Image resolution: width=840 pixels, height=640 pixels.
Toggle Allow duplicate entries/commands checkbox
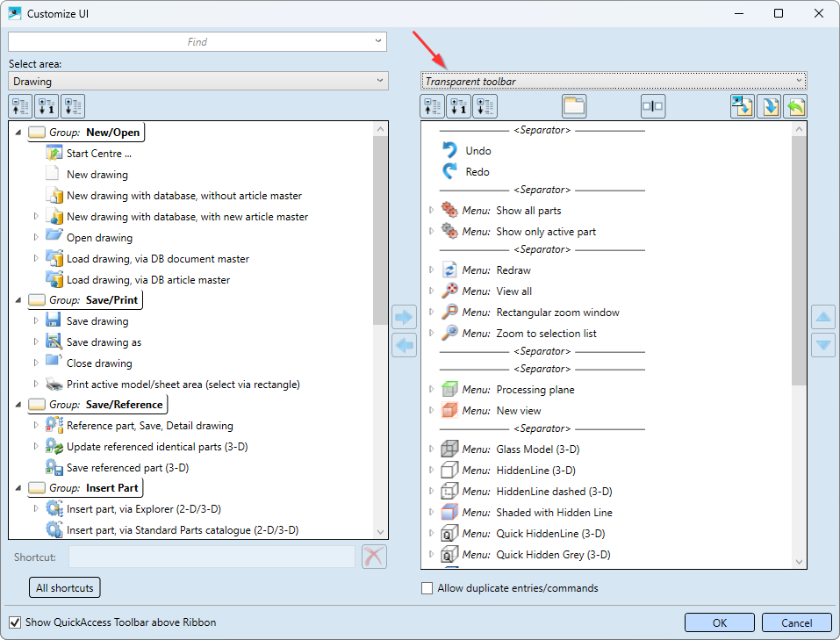427,588
